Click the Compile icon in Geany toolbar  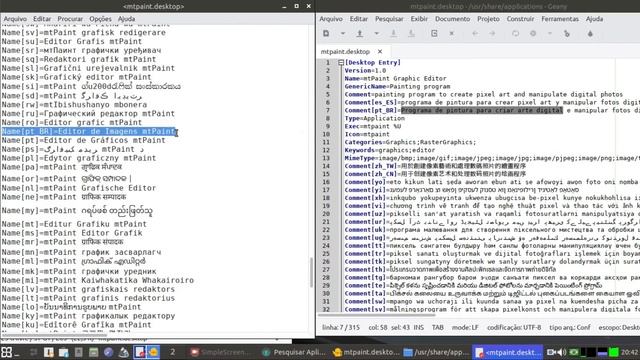516,33
